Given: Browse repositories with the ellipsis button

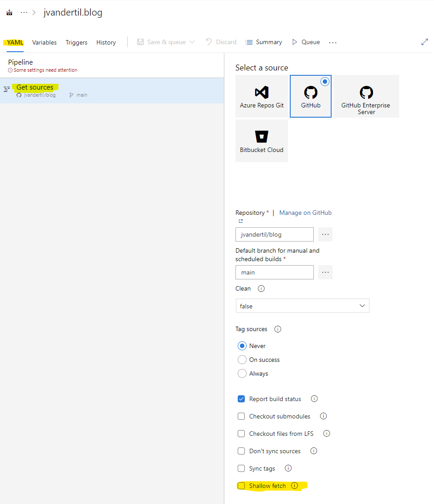Looking at the screenshot, I should pos(325,235).
